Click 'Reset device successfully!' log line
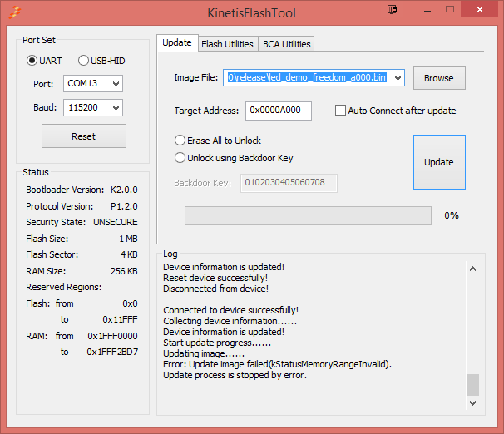This screenshot has height=434, width=504. pyautogui.click(x=215, y=278)
